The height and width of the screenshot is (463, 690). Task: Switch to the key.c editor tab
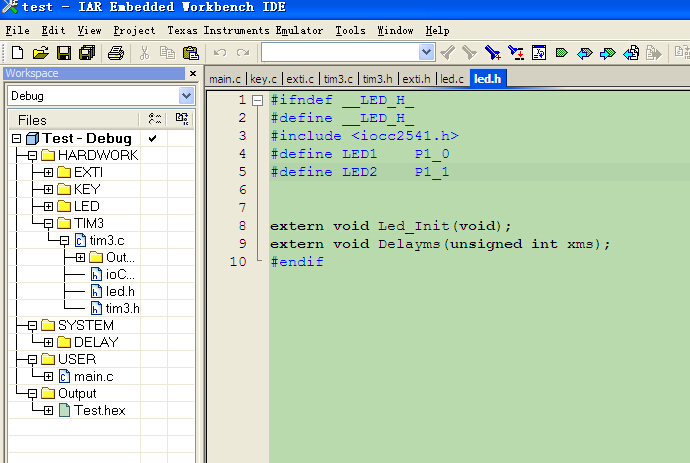(263, 79)
